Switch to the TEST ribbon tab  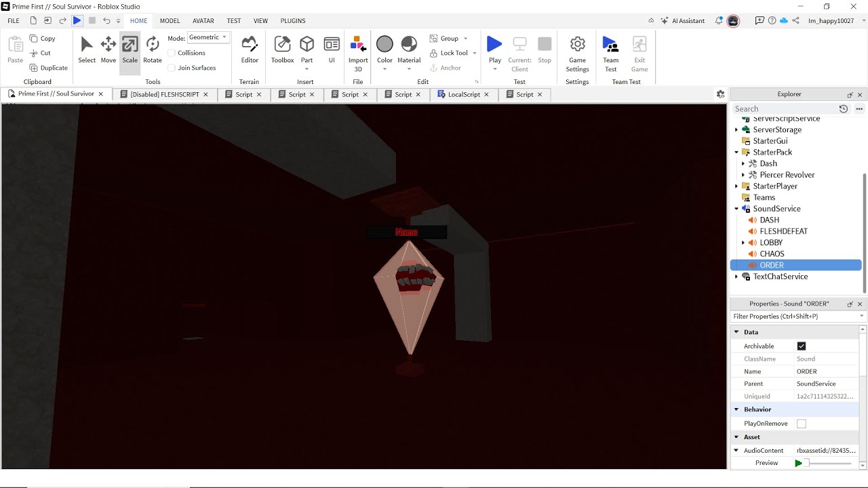234,21
